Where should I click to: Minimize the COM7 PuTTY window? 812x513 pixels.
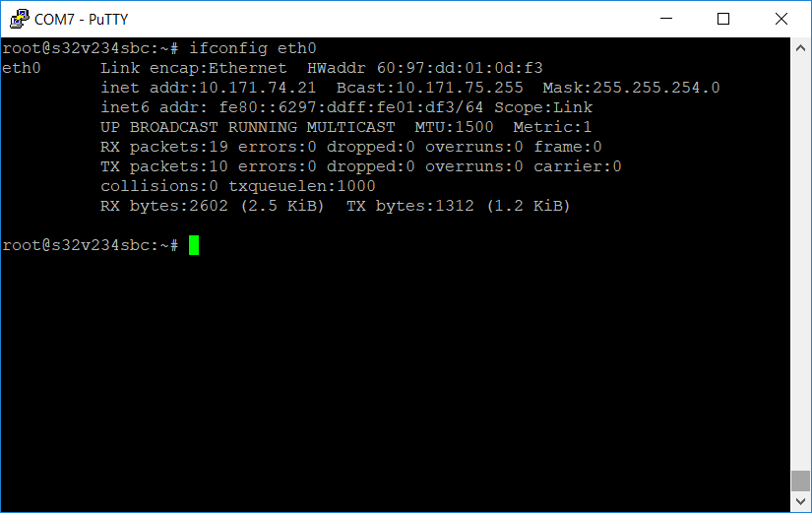tap(666, 19)
